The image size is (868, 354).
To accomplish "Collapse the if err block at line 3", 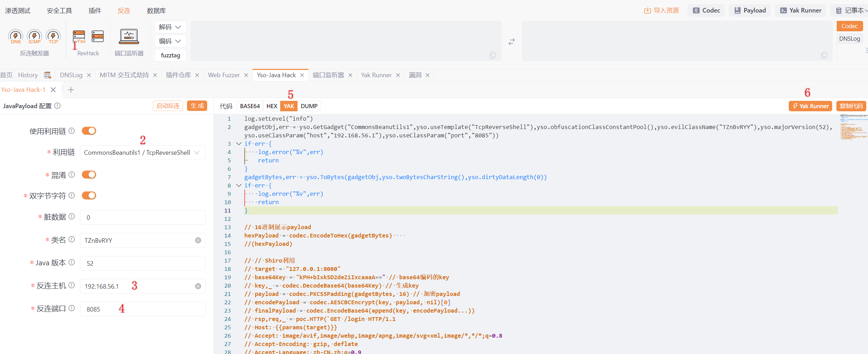I will pos(239,144).
